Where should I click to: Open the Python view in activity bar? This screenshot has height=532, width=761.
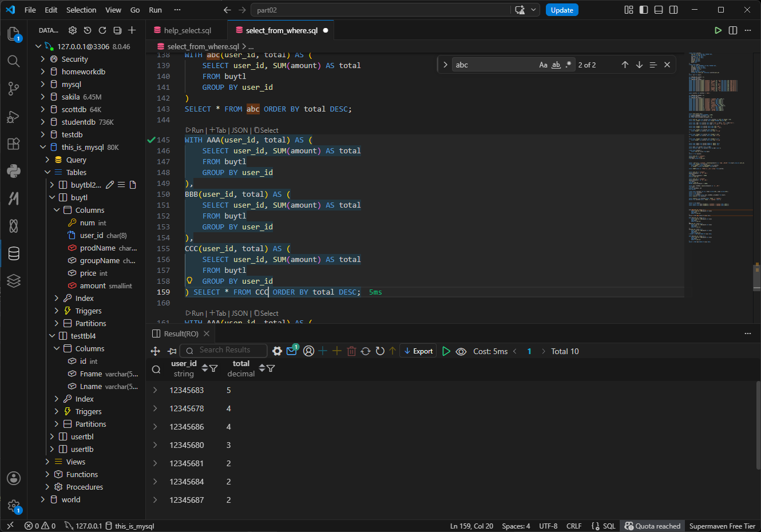click(14, 170)
